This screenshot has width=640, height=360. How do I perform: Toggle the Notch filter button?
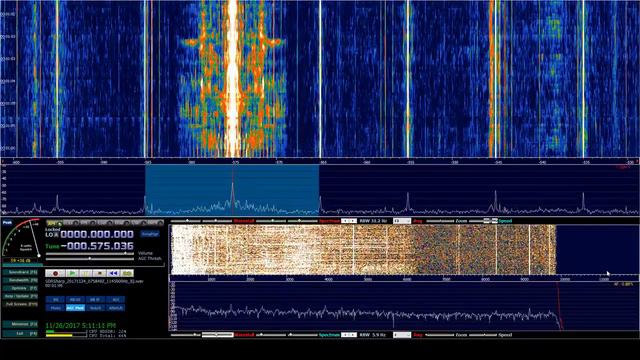click(x=95, y=307)
